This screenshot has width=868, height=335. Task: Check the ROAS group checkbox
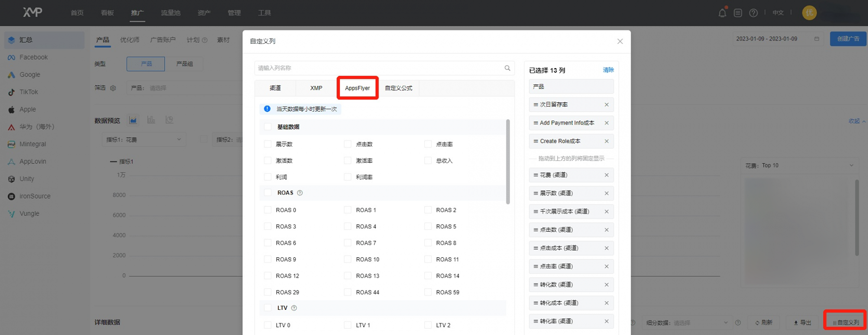[x=268, y=193]
